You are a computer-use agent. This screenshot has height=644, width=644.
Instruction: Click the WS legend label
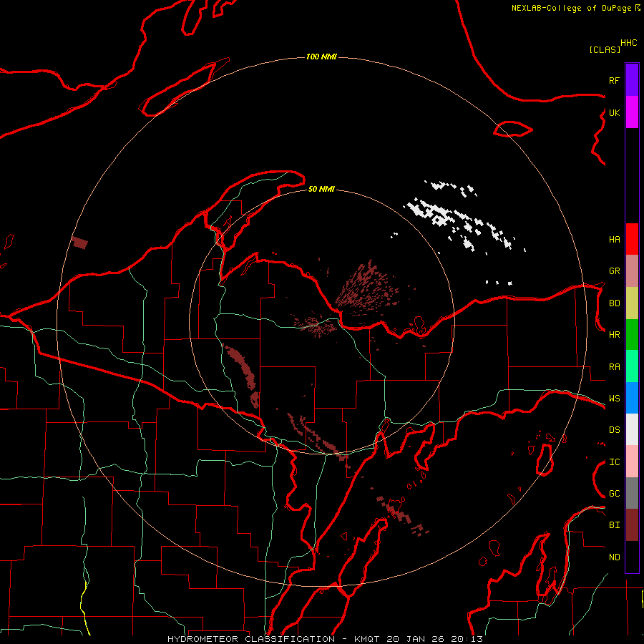point(614,399)
